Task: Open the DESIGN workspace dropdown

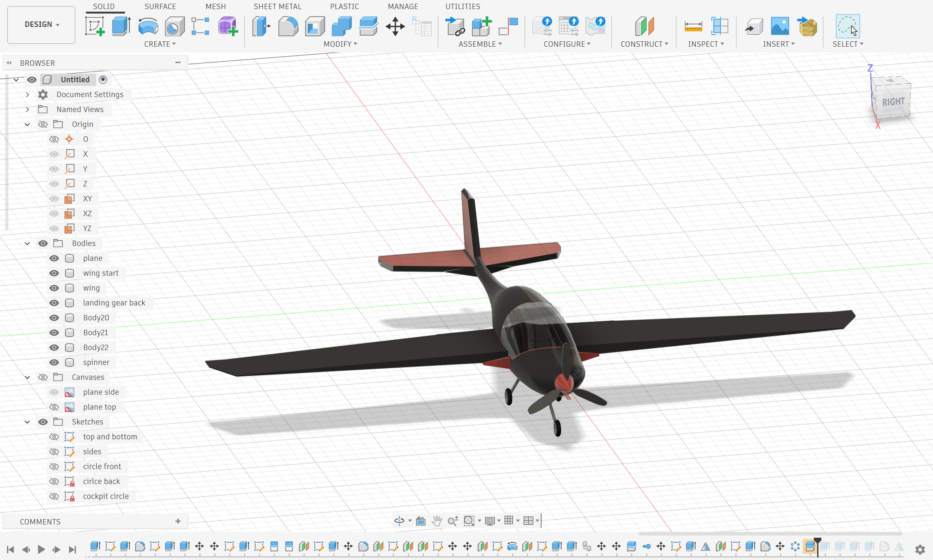Action: [x=41, y=24]
